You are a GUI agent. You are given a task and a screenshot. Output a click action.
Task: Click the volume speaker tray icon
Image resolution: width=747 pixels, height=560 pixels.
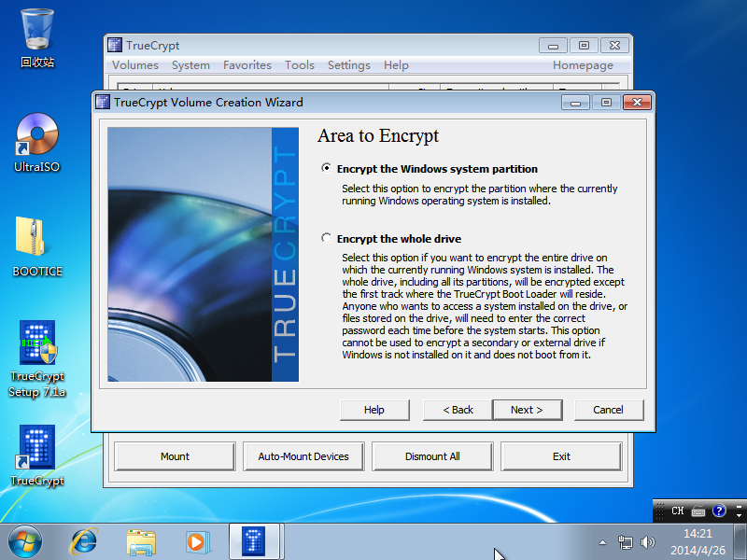click(647, 542)
